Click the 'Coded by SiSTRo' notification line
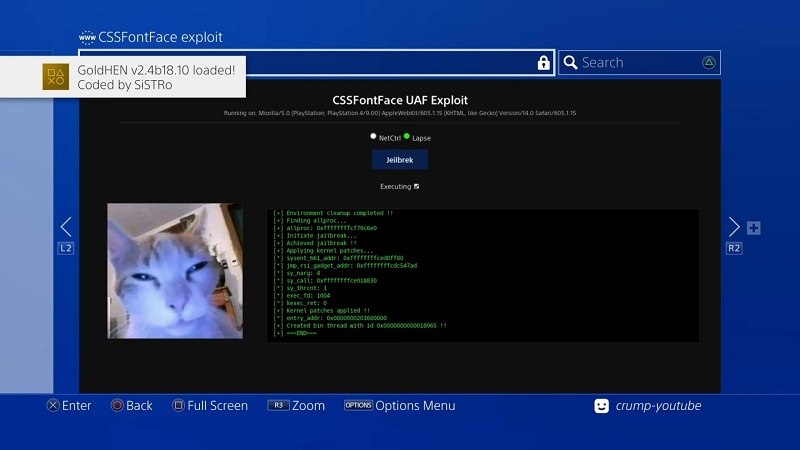The image size is (800, 450). point(125,85)
